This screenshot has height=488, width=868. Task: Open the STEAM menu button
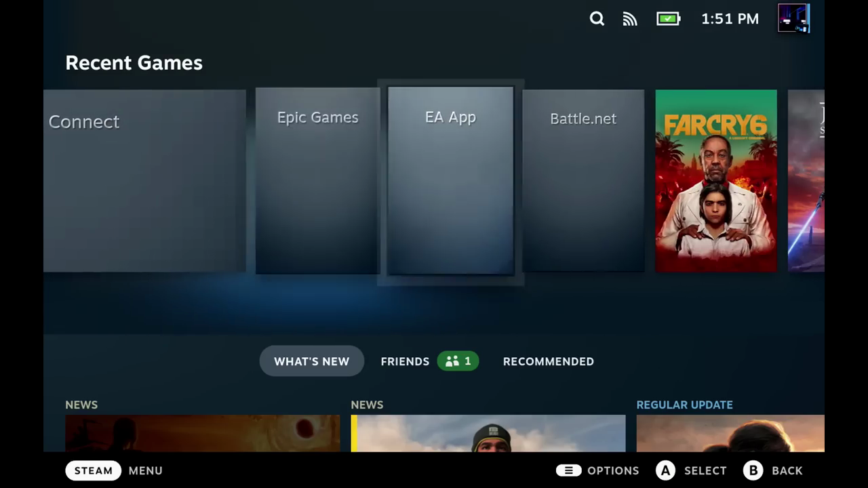click(x=94, y=470)
